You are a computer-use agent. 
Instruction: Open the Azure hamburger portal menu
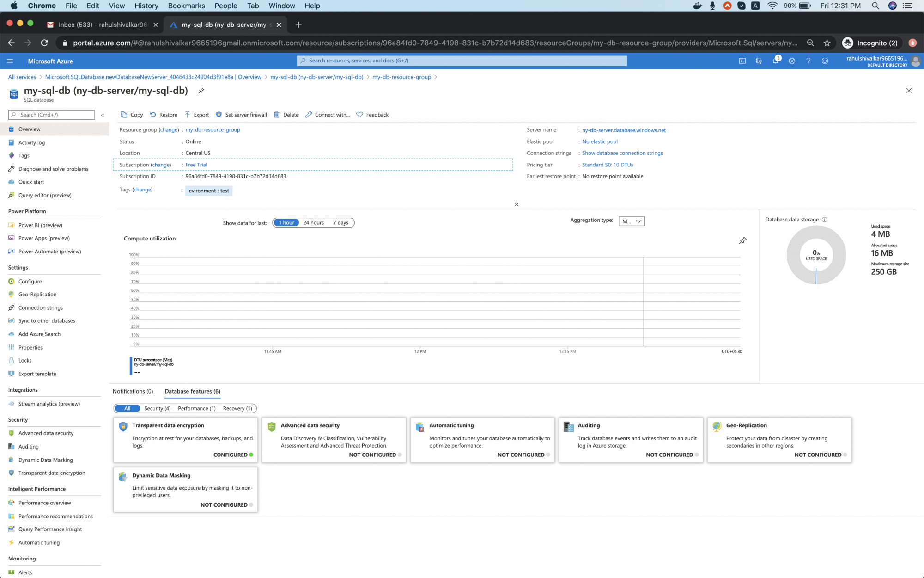coord(10,61)
